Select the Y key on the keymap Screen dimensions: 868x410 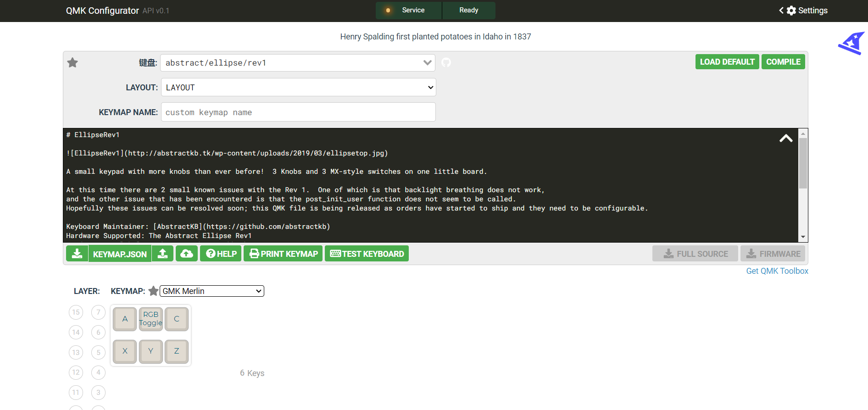coord(150,351)
